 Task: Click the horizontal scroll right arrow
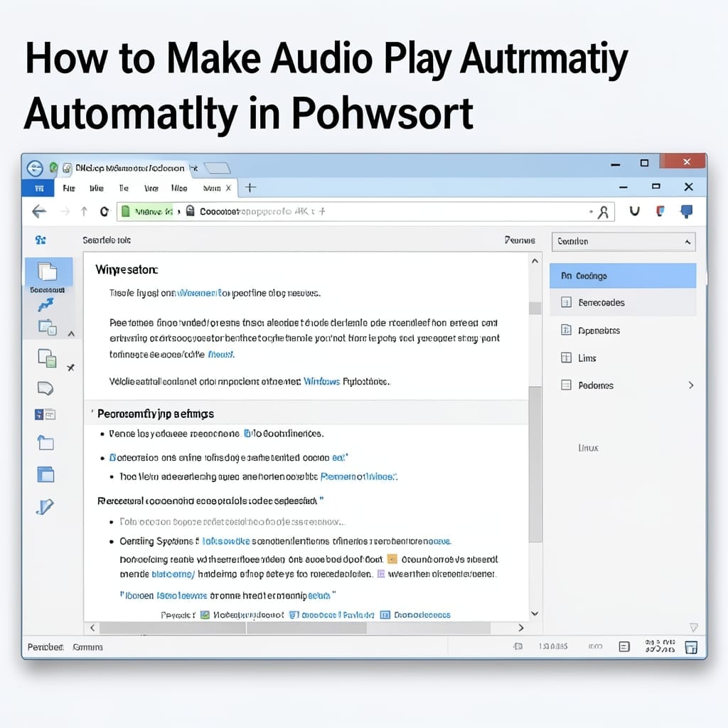[x=521, y=628]
